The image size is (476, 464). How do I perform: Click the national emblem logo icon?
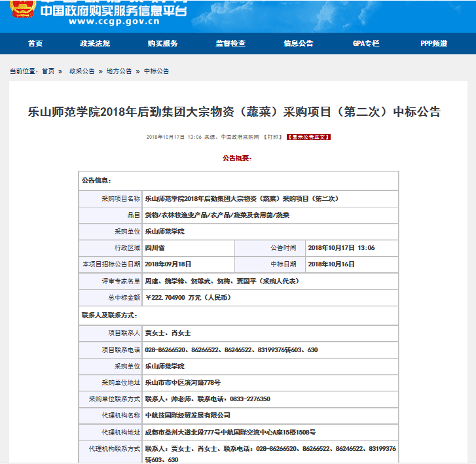point(22,9)
